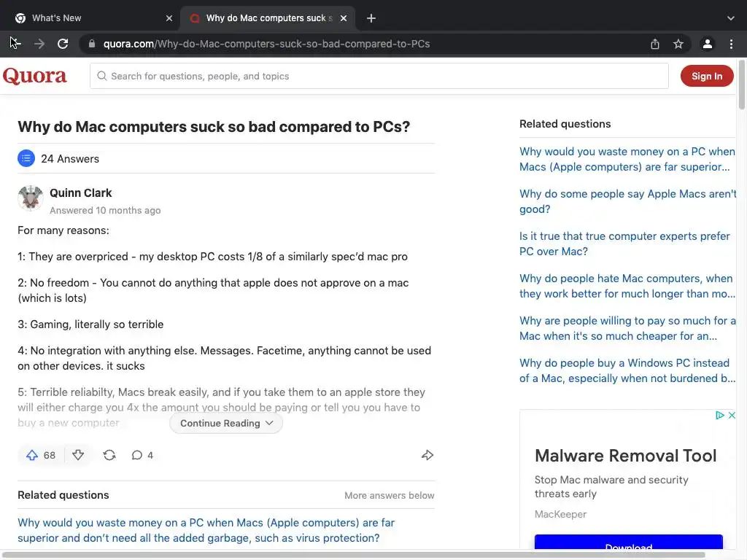Close the Why do Mac computers tab

pyautogui.click(x=344, y=18)
